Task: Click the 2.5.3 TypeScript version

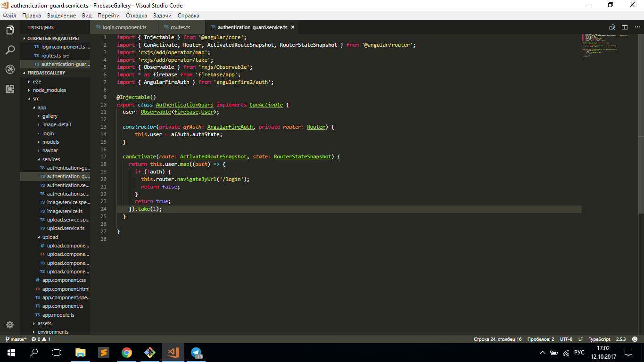Action: [621, 339]
